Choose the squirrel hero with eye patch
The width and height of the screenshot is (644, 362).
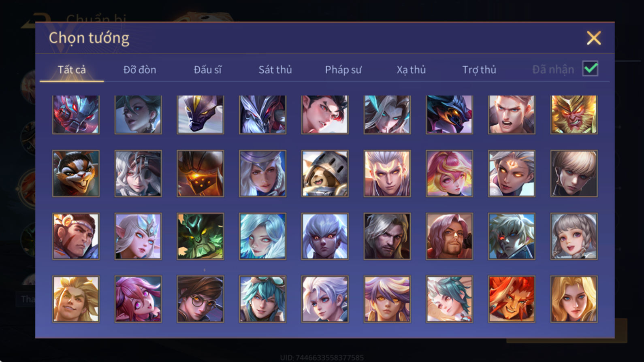[x=76, y=174]
